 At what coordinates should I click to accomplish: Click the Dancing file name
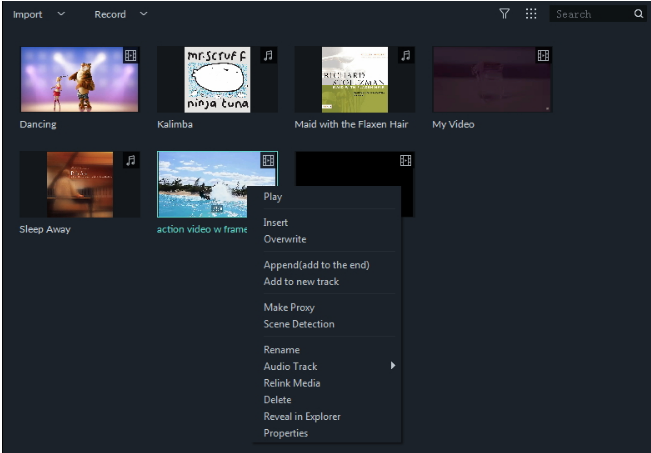point(38,124)
